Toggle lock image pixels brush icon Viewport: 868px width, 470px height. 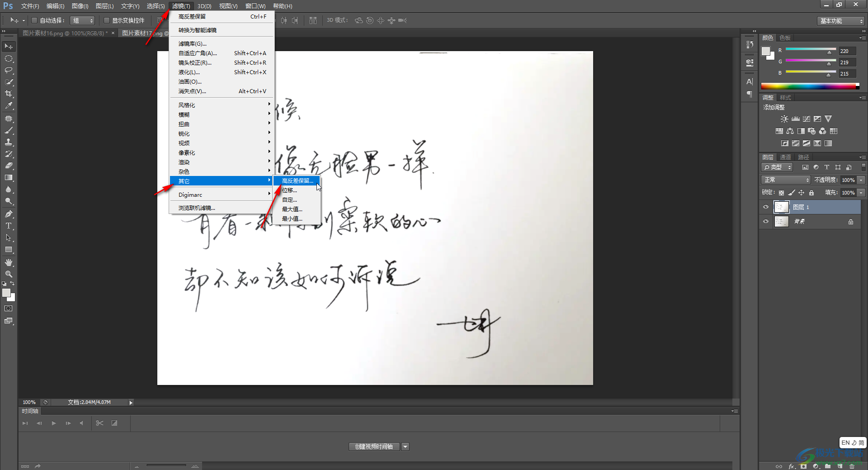(792, 193)
